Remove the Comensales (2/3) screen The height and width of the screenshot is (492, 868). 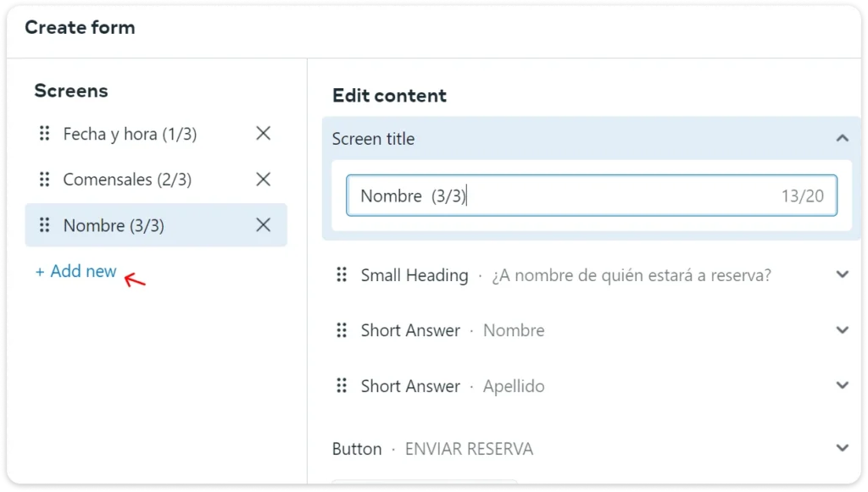click(x=264, y=180)
